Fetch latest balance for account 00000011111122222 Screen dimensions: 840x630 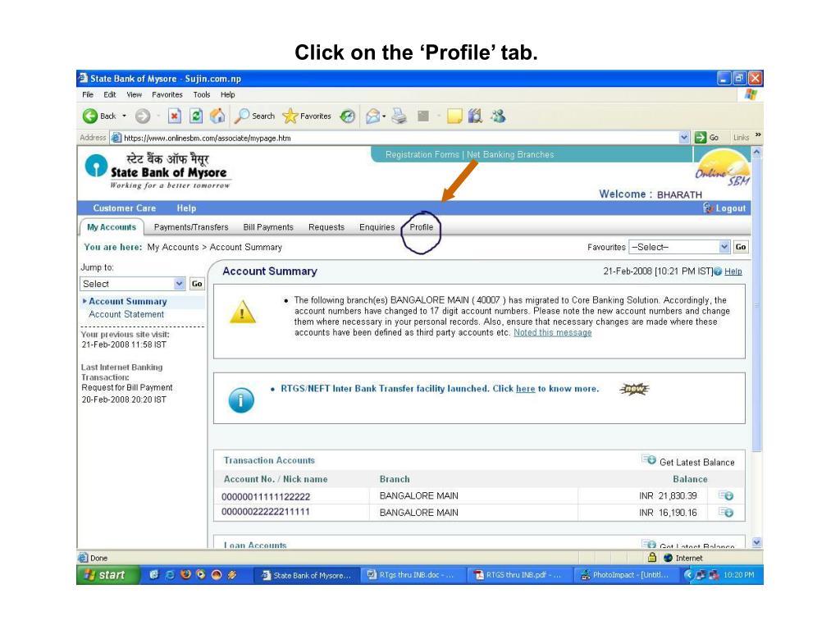point(727,496)
